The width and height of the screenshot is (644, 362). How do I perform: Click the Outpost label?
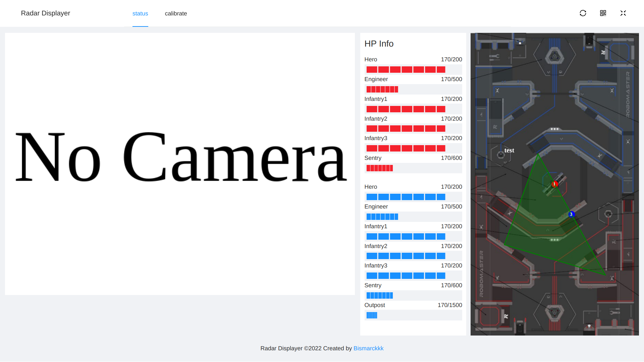pos(375,305)
